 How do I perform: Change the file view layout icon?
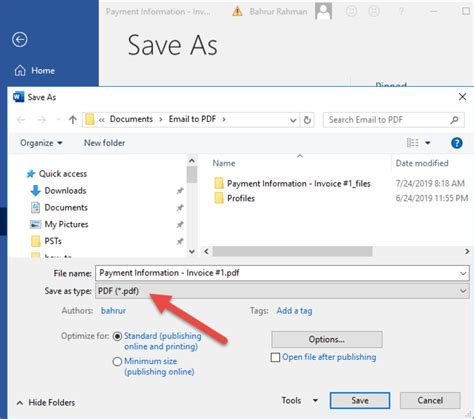413,143
